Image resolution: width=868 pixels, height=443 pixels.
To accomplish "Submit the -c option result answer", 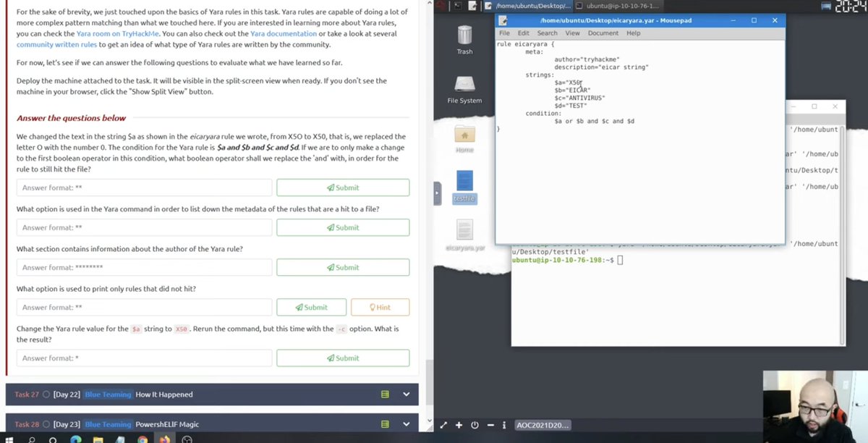I will [343, 358].
